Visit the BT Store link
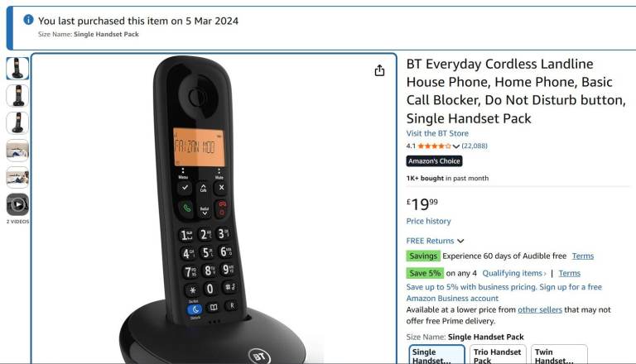Screen dimensions: 636x364 [437, 133]
